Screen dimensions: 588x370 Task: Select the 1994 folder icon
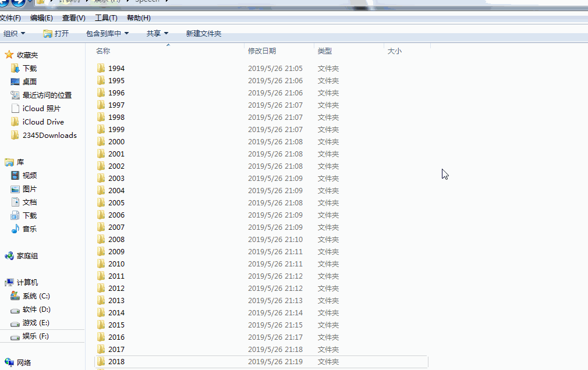click(101, 68)
